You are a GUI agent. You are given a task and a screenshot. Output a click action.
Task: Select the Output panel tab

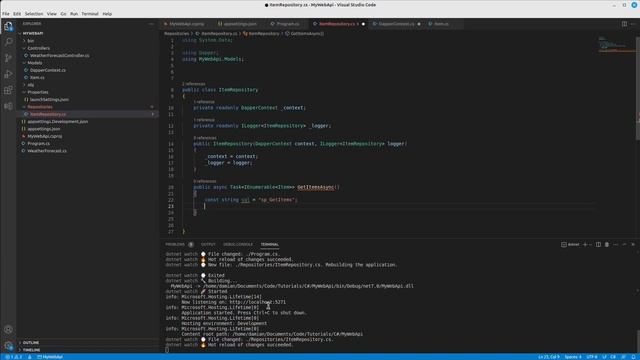pyautogui.click(x=208, y=244)
